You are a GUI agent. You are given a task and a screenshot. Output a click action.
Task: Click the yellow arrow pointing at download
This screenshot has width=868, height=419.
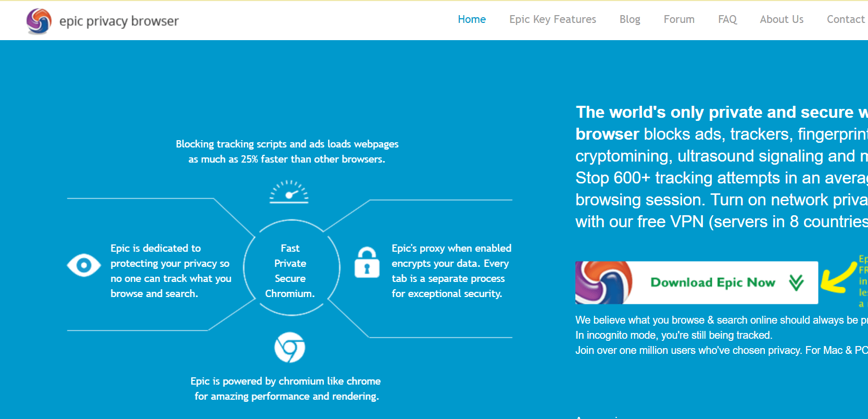(x=837, y=278)
